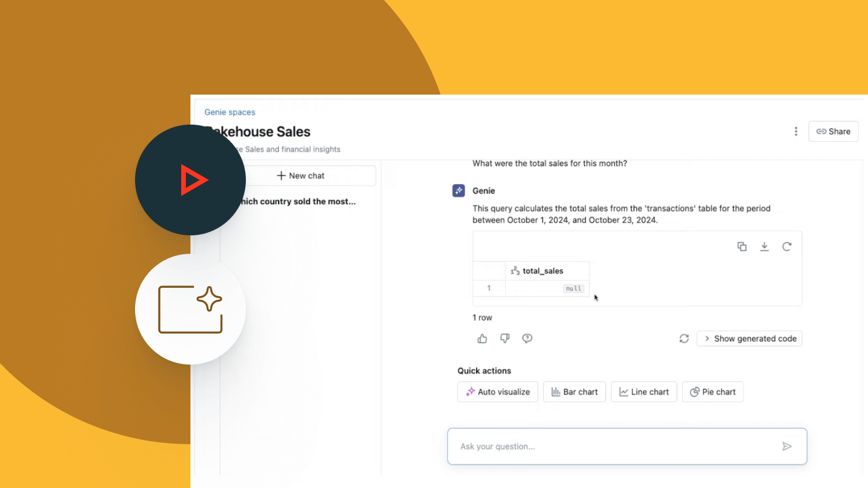Copy the result table with the copy icon
Viewport: 868px width, 488px height.
click(x=742, y=246)
